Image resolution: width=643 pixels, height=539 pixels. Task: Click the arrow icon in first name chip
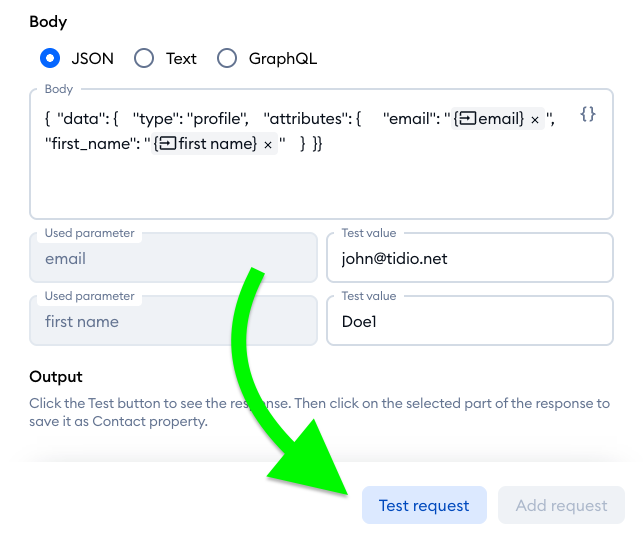point(168,144)
